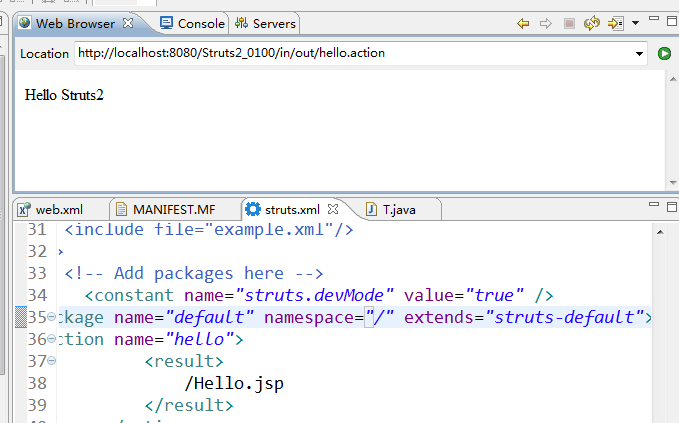Image resolution: width=679 pixels, height=423 pixels.
Task: Click the browser pane scroll up arrow
Action: point(673,79)
